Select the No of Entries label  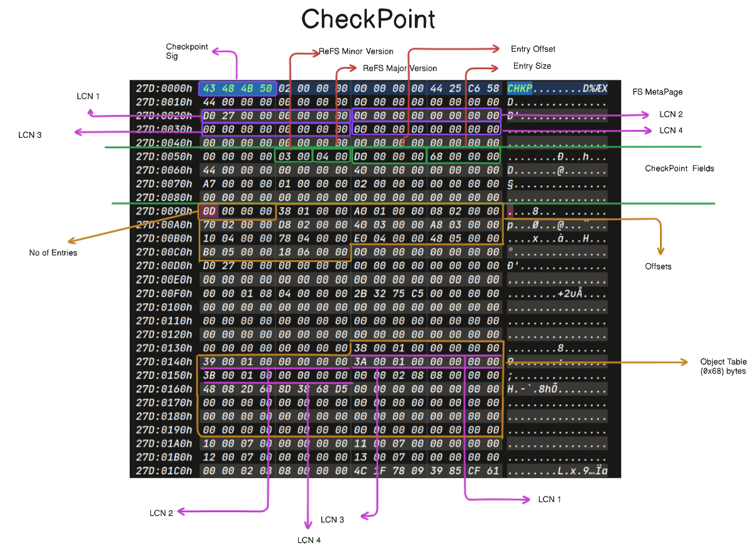pos(53,253)
